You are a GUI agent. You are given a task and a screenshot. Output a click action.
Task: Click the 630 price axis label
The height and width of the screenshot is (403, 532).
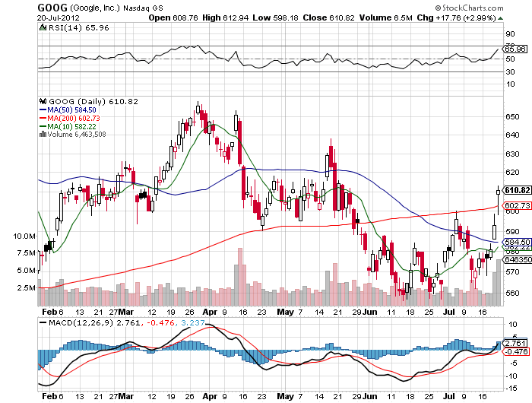click(512, 154)
